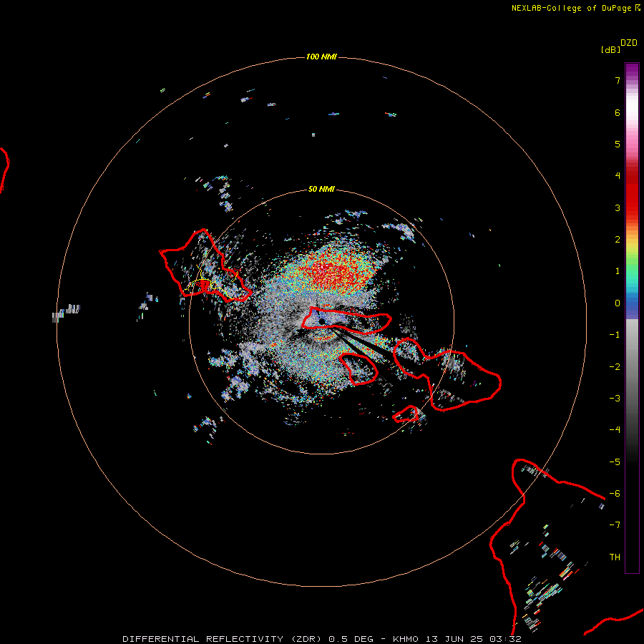Click the 6 value on color scale

pyautogui.click(x=618, y=112)
